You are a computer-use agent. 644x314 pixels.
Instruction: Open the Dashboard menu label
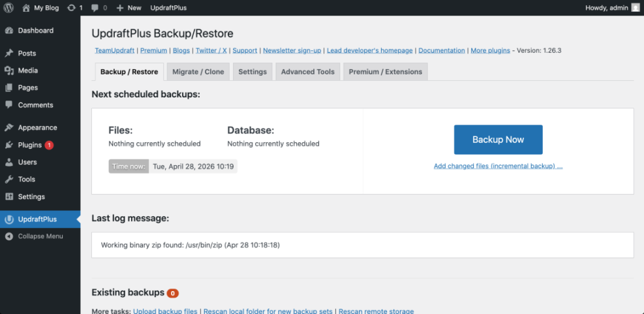pos(36,31)
